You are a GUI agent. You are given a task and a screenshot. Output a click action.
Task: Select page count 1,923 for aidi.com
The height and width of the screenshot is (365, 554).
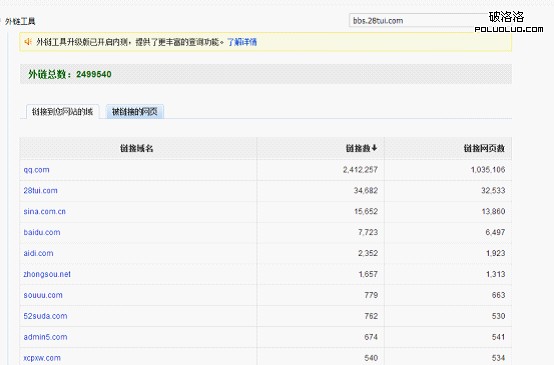(495, 253)
